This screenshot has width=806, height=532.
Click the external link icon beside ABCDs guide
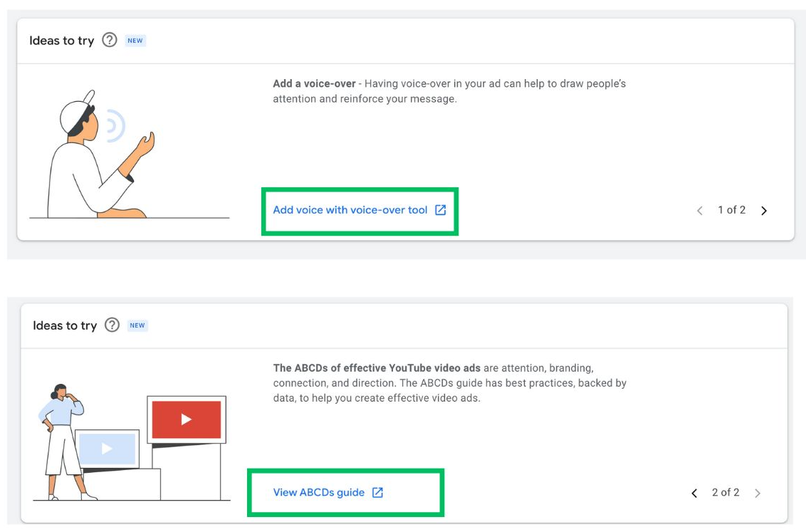point(378,492)
